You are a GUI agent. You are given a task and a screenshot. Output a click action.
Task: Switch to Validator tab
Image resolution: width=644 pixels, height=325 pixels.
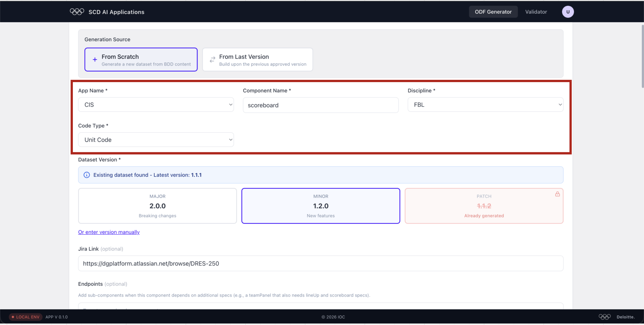[x=536, y=12]
